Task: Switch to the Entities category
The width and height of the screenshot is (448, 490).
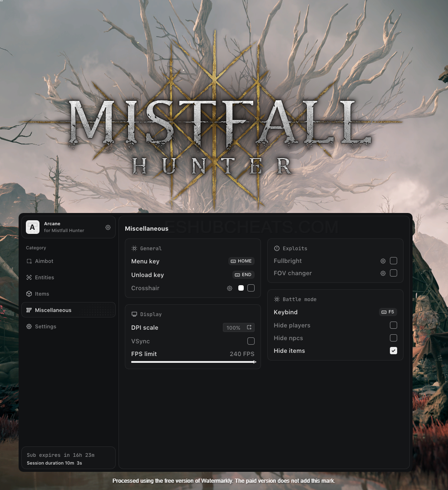Action: click(69, 277)
